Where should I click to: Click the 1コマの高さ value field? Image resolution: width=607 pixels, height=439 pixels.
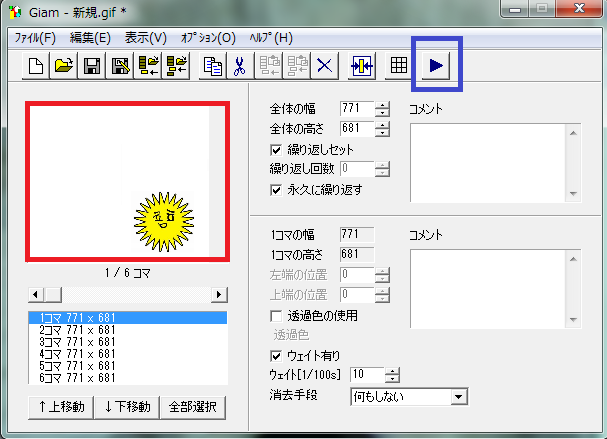point(357,255)
